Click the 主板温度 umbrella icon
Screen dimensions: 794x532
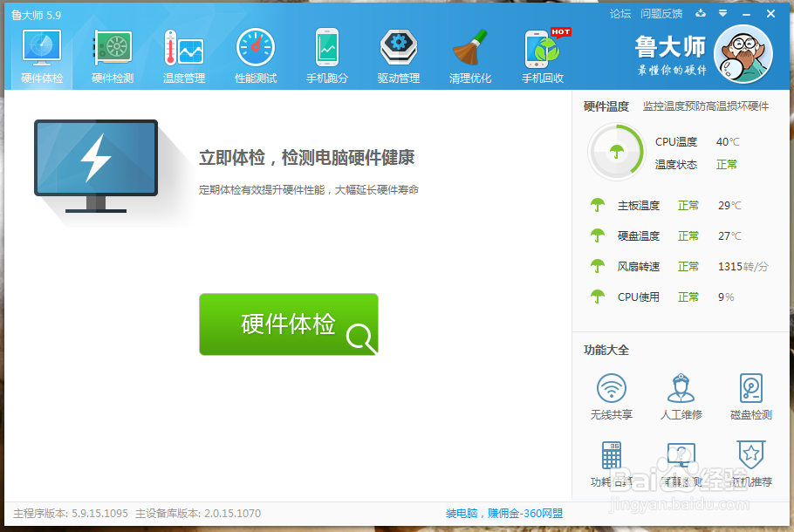click(x=598, y=205)
